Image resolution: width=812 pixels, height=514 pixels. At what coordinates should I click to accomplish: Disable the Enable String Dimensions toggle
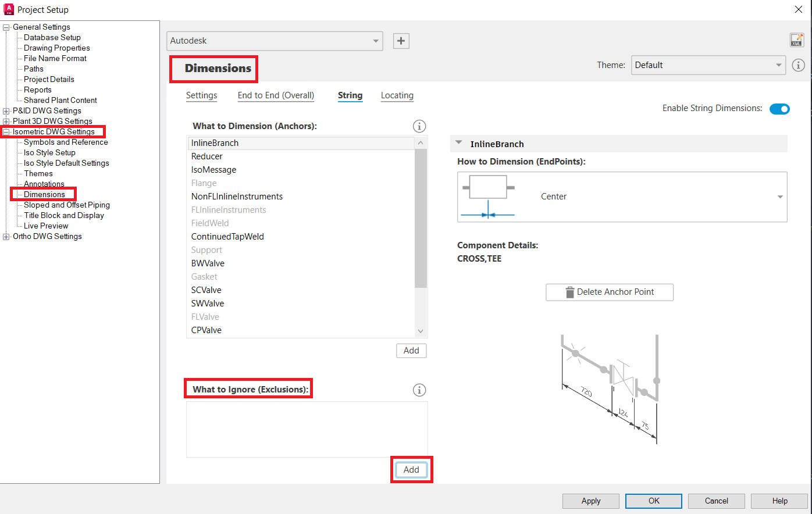779,109
